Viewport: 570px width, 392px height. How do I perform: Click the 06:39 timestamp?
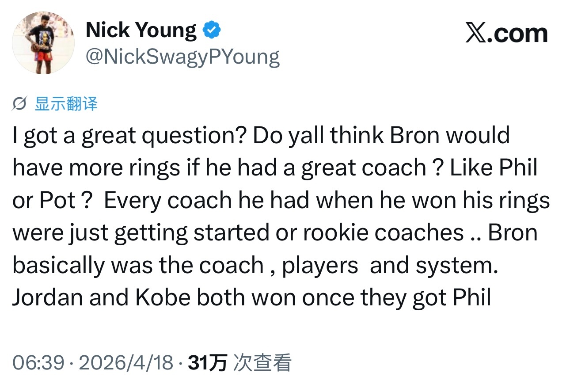pyautogui.click(x=39, y=362)
